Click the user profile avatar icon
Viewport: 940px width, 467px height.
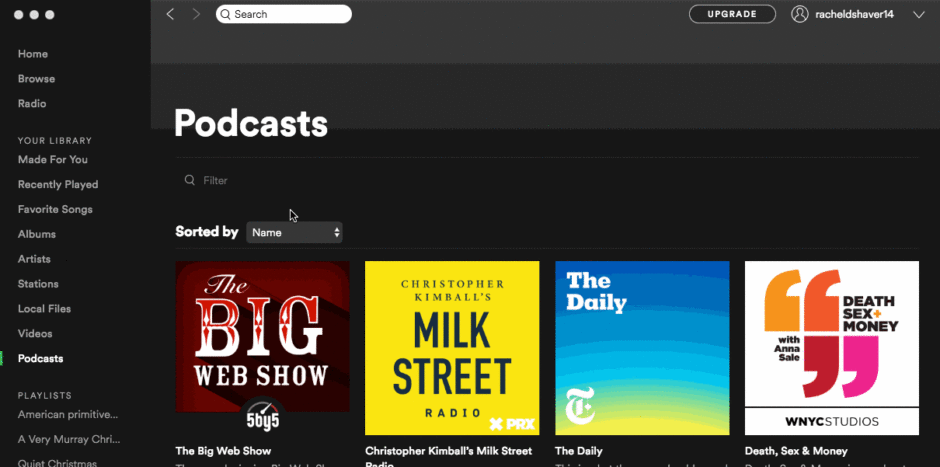coord(800,14)
